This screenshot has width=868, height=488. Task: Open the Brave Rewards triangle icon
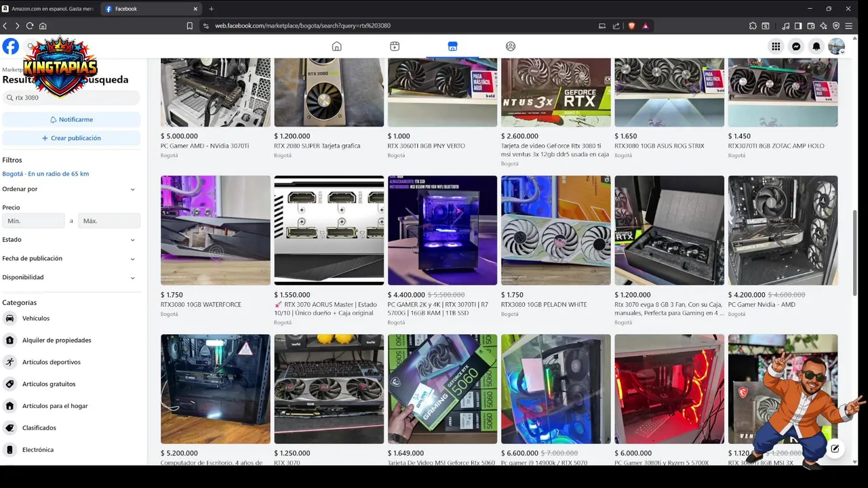coord(646,26)
